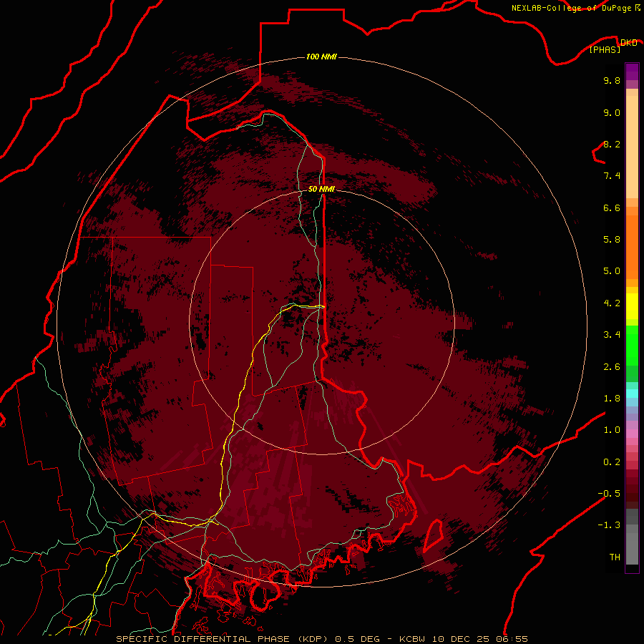644x644 pixels.
Task: Click the 9.0 value on the color scale
Action: (612, 112)
